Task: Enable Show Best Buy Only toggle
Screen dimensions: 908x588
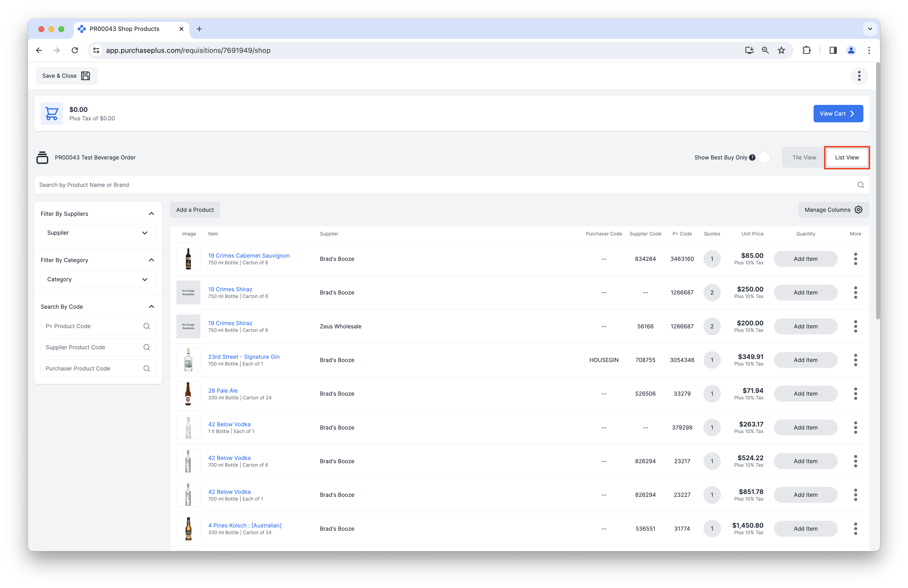Action: pos(764,157)
